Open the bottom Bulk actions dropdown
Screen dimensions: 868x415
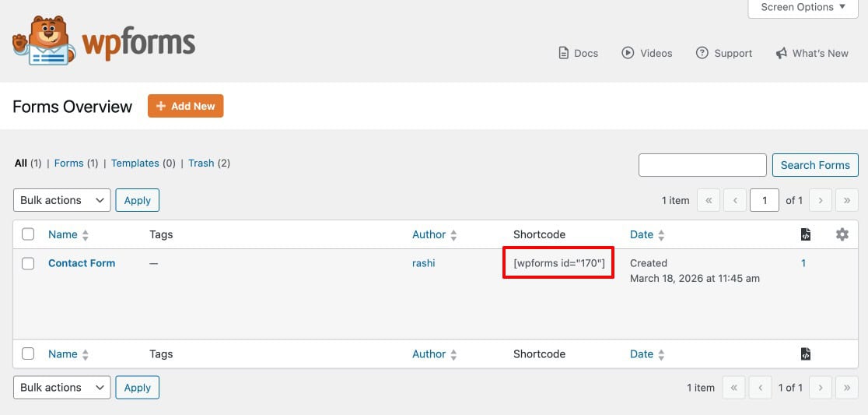(62, 387)
